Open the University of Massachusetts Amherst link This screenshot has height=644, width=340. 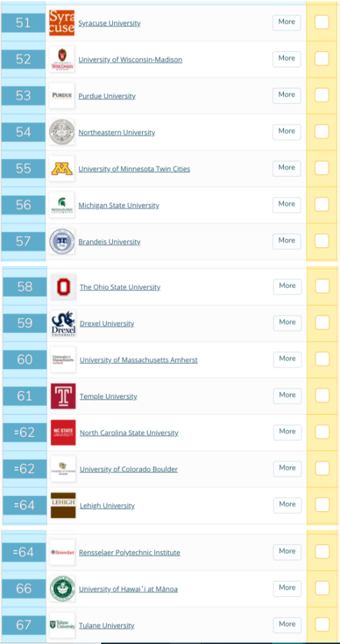point(138,360)
